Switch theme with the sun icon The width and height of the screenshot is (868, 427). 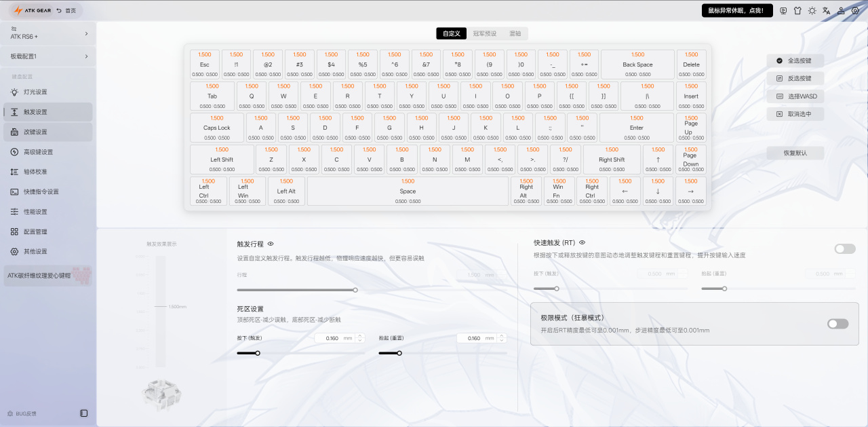tap(812, 11)
